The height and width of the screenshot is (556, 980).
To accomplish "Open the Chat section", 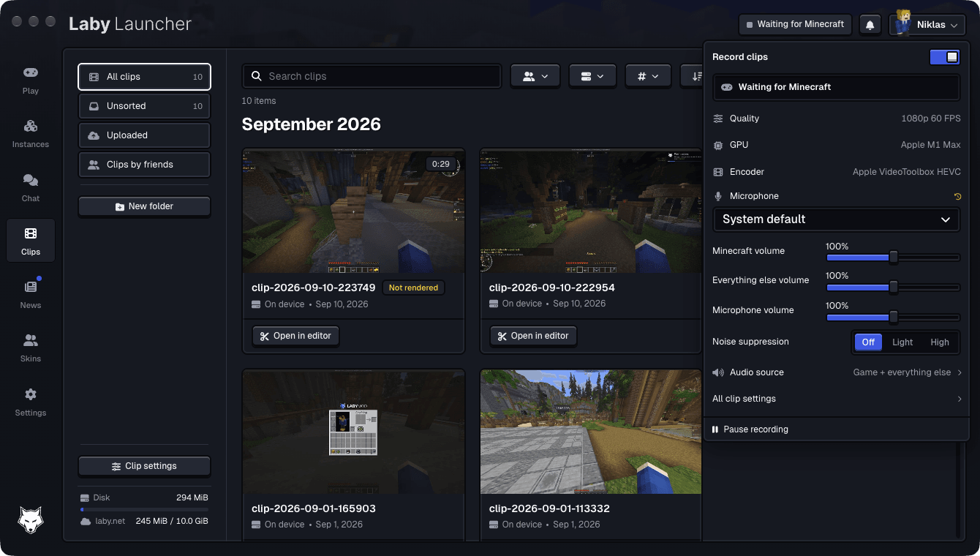I will click(31, 188).
